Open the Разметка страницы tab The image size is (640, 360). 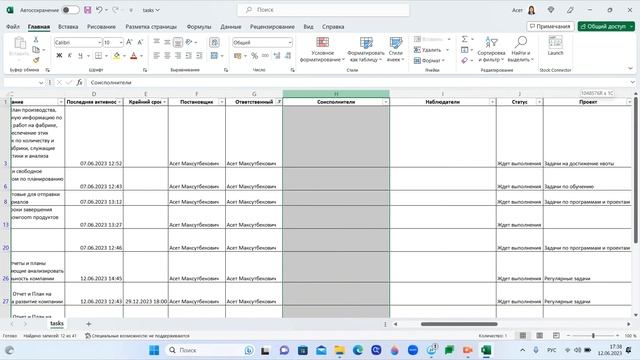coord(151,27)
